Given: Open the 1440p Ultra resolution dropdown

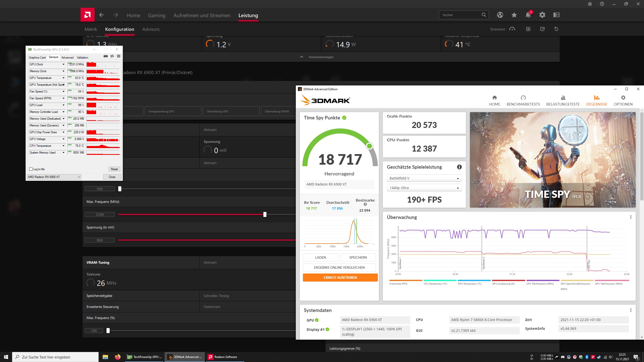Looking at the screenshot, I should [x=424, y=188].
